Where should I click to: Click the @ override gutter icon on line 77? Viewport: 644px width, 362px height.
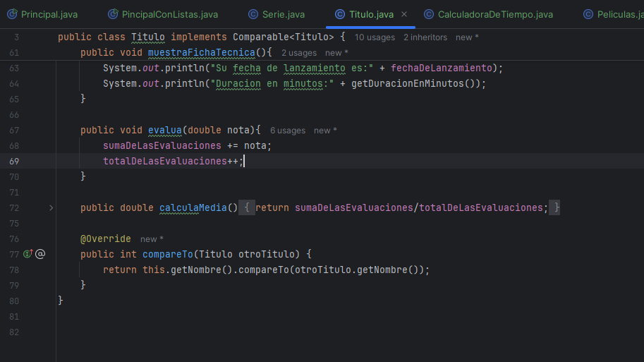tap(40, 254)
